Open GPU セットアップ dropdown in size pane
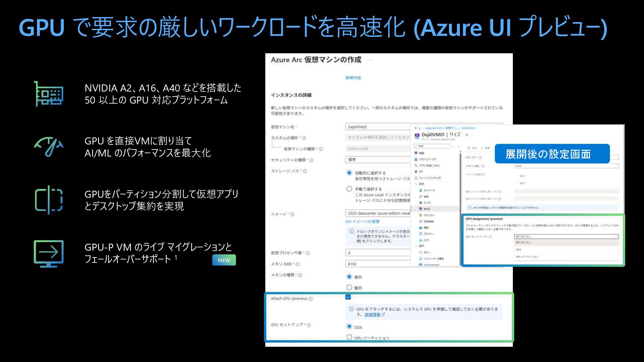This screenshot has height=362, width=644. point(566,237)
